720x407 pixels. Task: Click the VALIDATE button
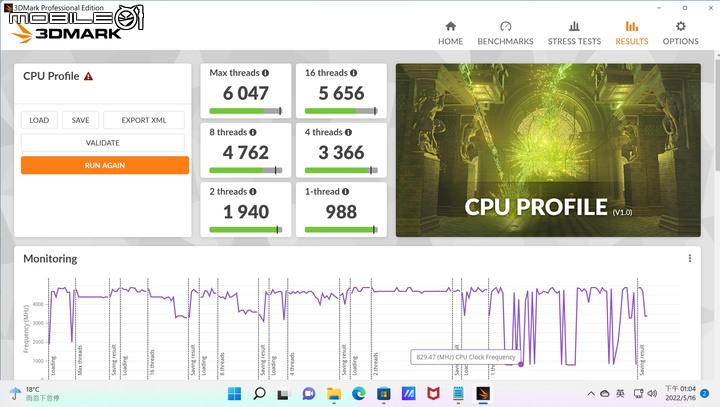click(x=102, y=143)
